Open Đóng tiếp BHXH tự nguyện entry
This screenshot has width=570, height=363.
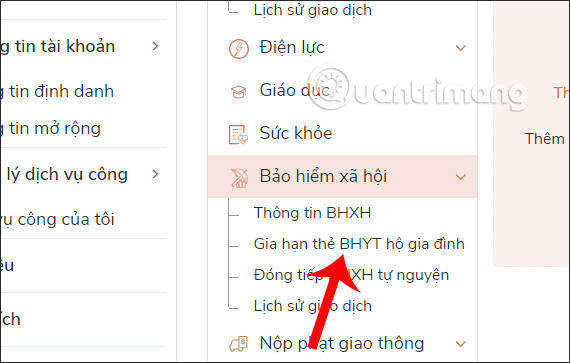[x=351, y=275]
